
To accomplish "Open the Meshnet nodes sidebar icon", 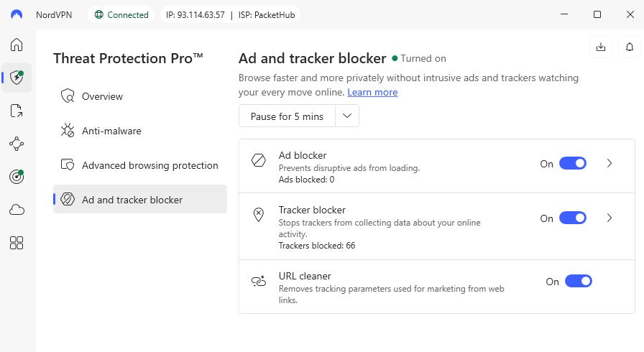I will pyautogui.click(x=17, y=144).
